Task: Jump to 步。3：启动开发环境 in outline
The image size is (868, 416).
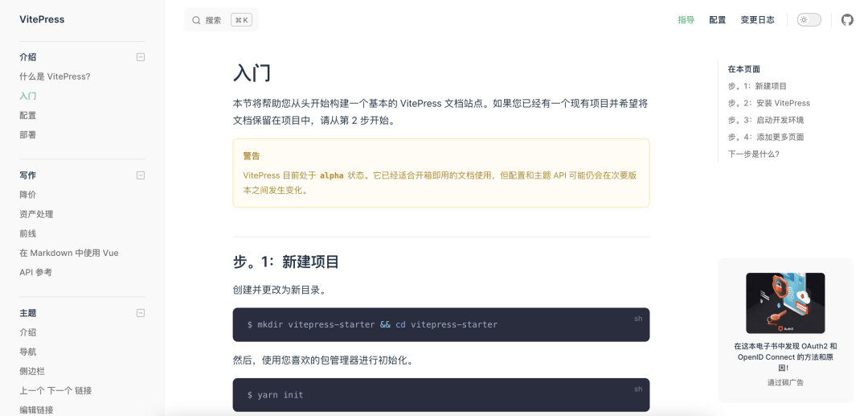Action: click(766, 120)
